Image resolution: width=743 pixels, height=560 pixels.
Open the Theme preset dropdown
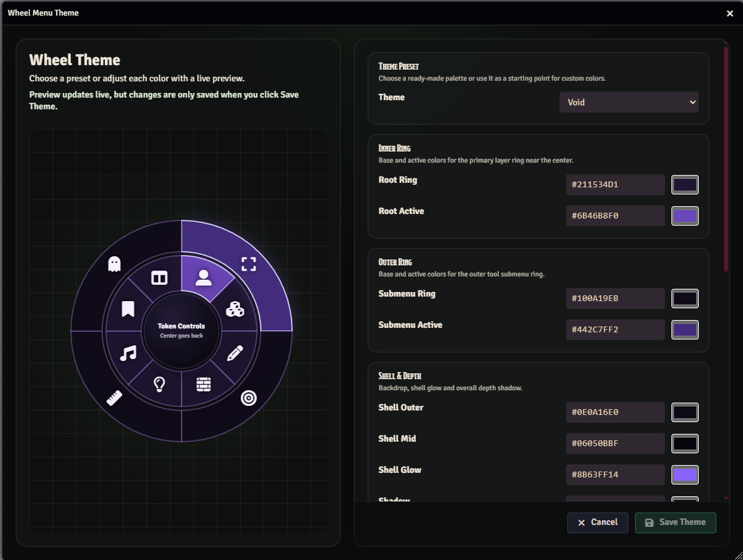click(628, 102)
